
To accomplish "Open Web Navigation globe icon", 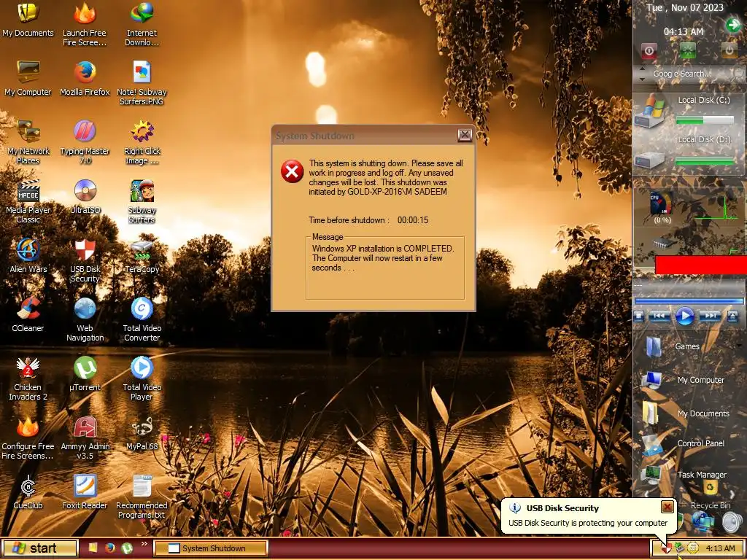I will coord(85,319).
